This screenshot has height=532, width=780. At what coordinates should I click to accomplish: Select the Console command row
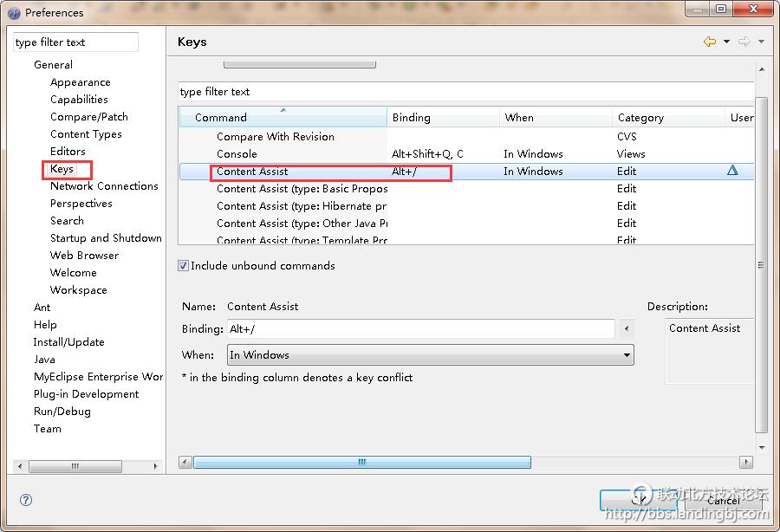[237, 154]
